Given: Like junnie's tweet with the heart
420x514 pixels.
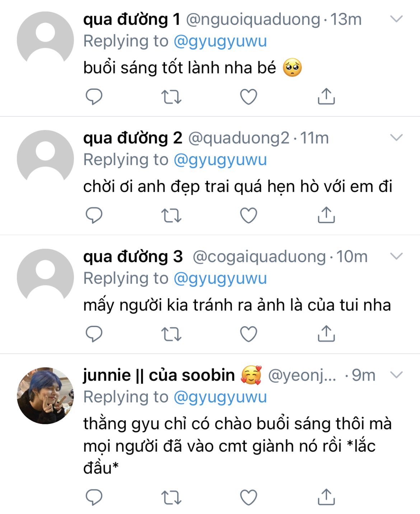Looking at the screenshot, I should [x=248, y=497].
